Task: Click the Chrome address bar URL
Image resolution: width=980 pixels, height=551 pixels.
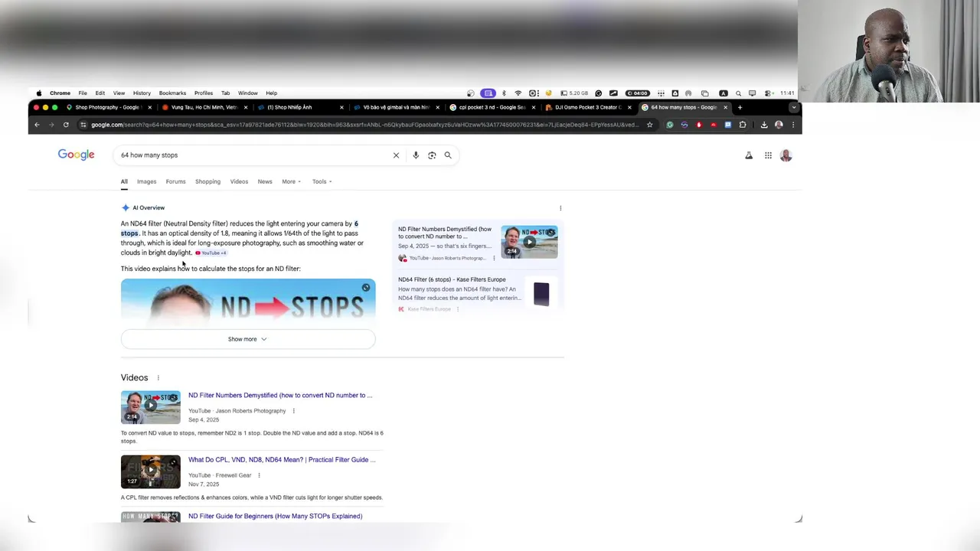Action: (364, 125)
